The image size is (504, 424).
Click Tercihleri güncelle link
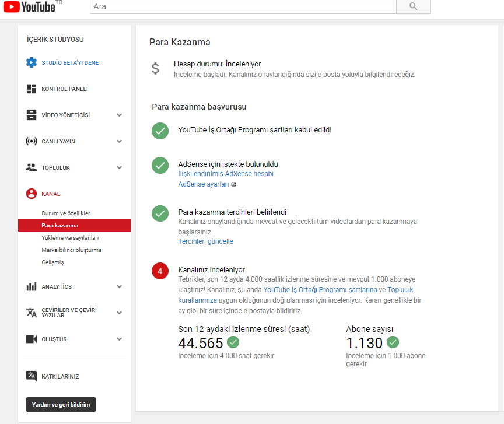pos(205,241)
